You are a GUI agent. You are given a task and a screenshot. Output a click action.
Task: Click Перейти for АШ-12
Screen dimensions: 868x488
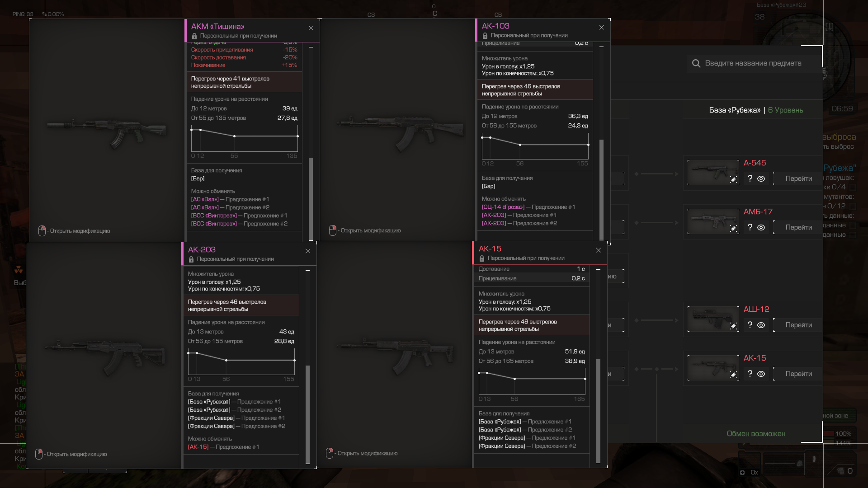tap(798, 325)
